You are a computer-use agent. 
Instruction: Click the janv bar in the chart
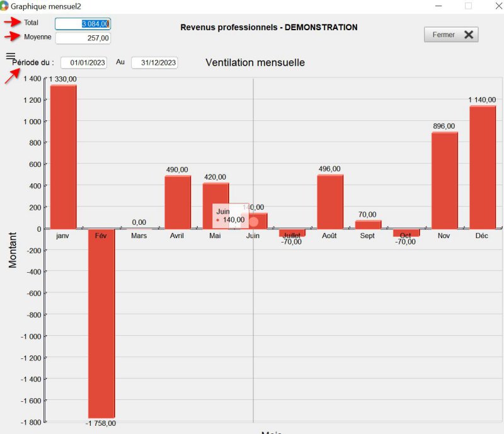(x=63, y=156)
